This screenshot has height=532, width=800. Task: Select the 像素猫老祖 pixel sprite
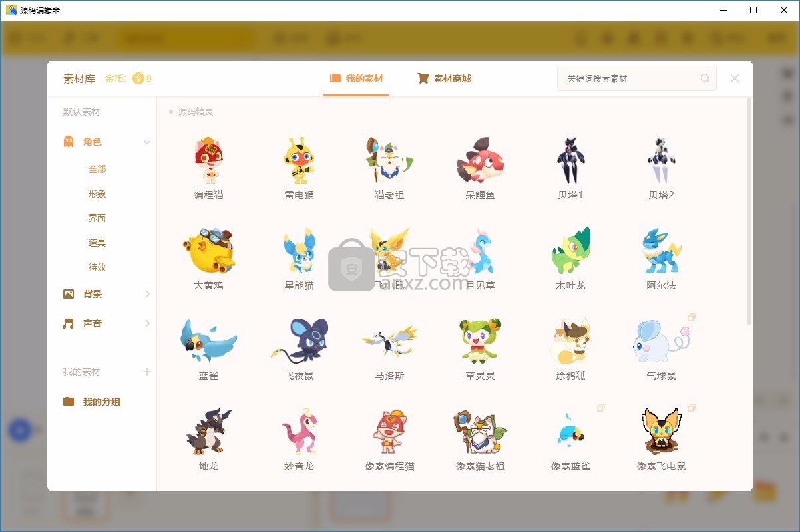[481, 432]
